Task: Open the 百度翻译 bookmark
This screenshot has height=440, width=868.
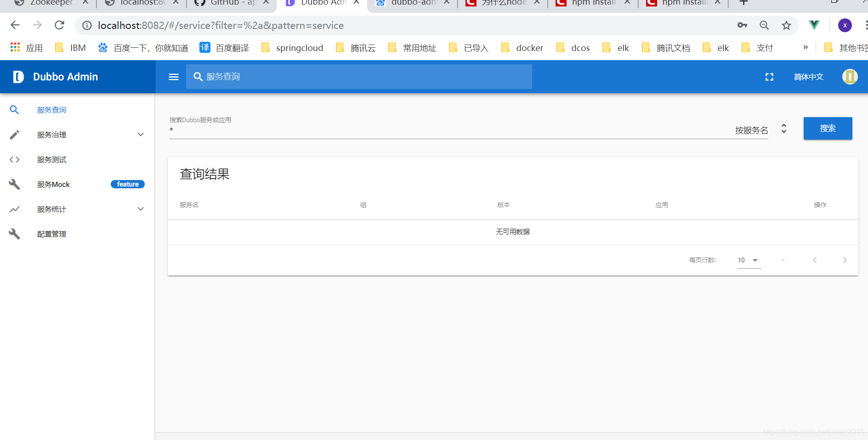Action: click(224, 48)
